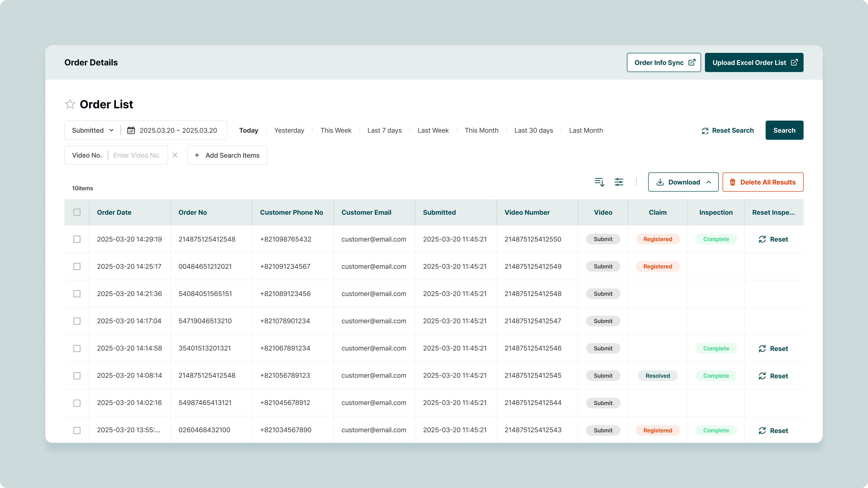
Task: Remove the Video No. search item with X
Action: click(x=175, y=155)
